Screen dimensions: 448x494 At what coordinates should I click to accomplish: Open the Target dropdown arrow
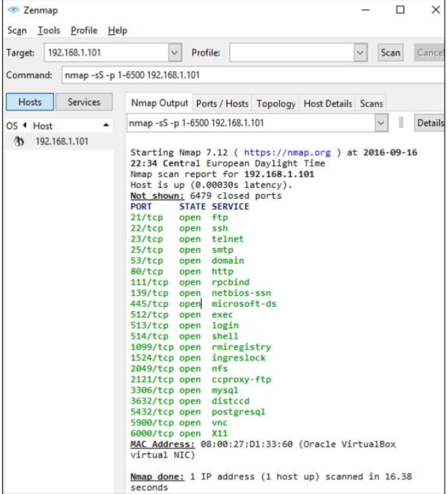click(175, 52)
